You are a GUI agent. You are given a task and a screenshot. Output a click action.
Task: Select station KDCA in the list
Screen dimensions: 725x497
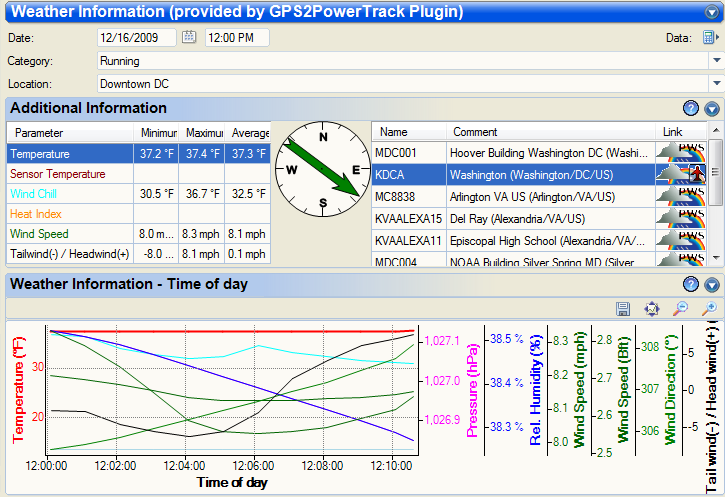tap(539, 175)
